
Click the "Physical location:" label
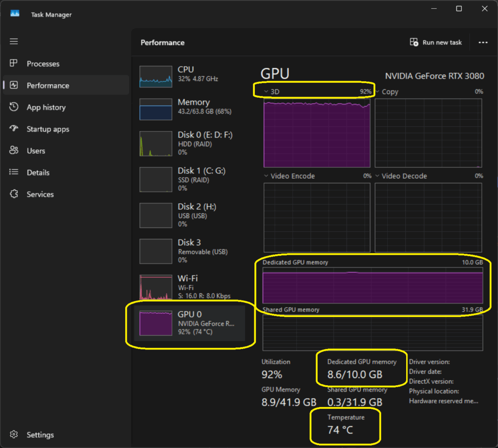point(434,391)
